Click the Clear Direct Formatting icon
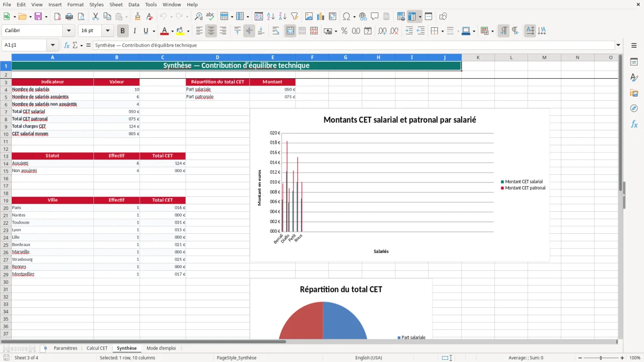This screenshot has height=362, width=644. point(150,17)
